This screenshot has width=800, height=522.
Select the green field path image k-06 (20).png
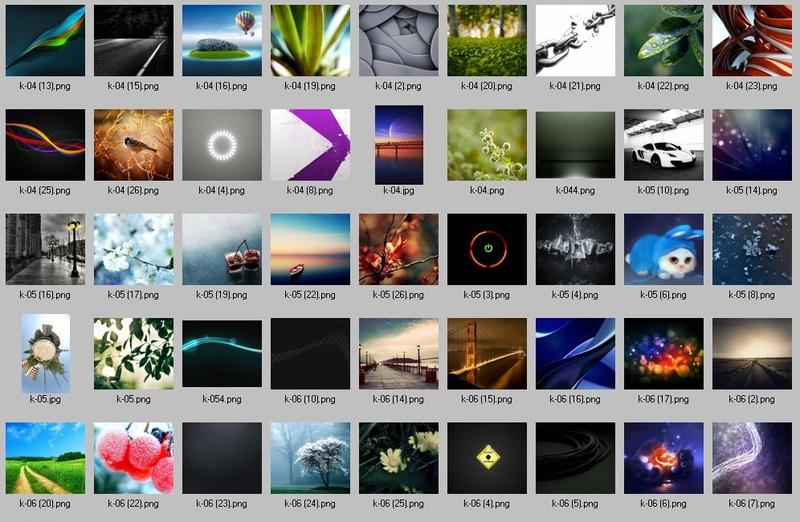click(45, 457)
